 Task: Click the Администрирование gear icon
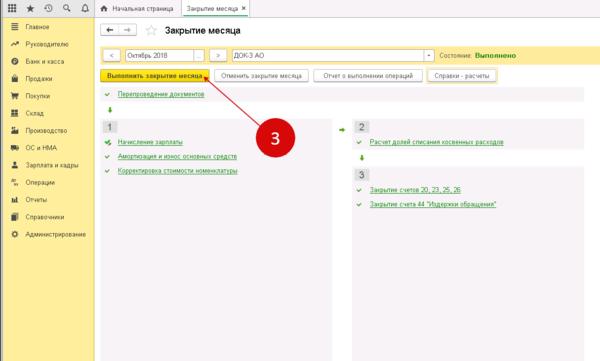[x=15, y=234]
